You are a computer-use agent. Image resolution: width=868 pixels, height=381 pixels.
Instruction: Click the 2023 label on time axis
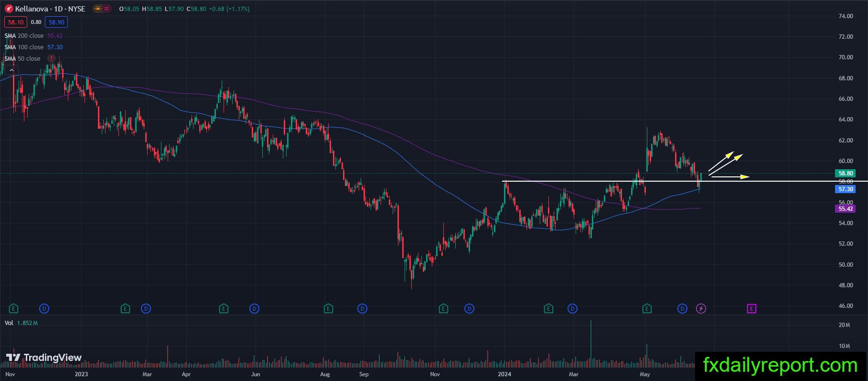pyautogui.click(x=81, y=374)
